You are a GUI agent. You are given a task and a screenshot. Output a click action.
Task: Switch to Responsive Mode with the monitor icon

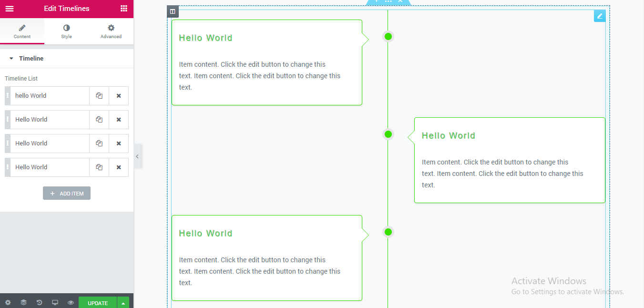(x=55, y=302)
